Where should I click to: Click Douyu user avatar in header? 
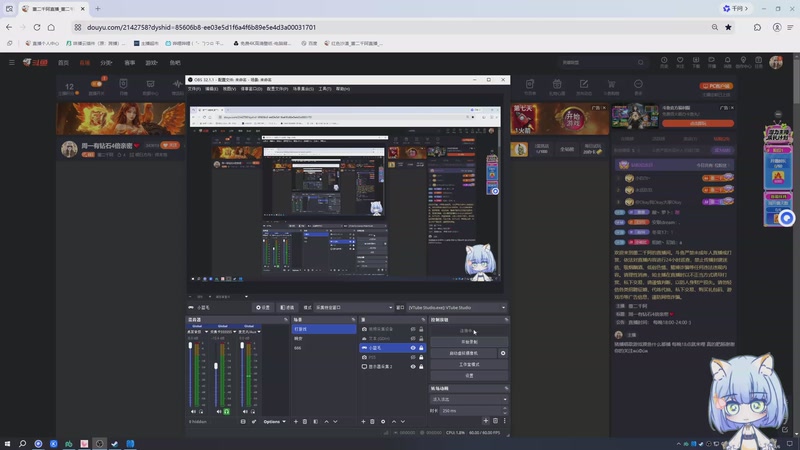pyautogui.click(x=776, y=62)
